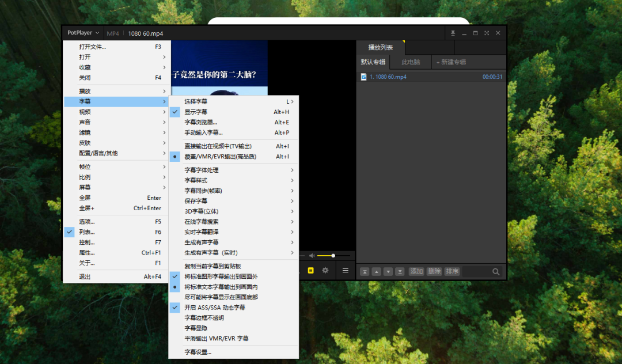Viewport: 622px width, 364px height.
Task: Adjust the yellow volume slider
Action: click(x=332, y=256)
